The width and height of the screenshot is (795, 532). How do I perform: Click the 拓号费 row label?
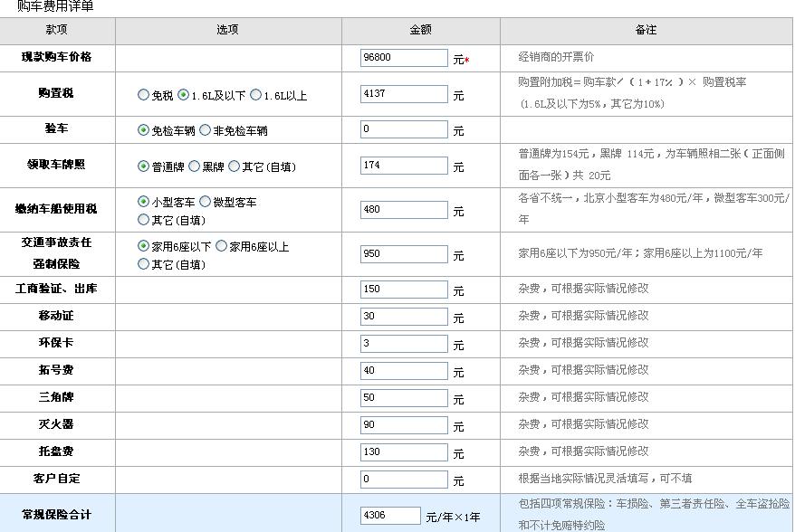(x=56, y=370)
